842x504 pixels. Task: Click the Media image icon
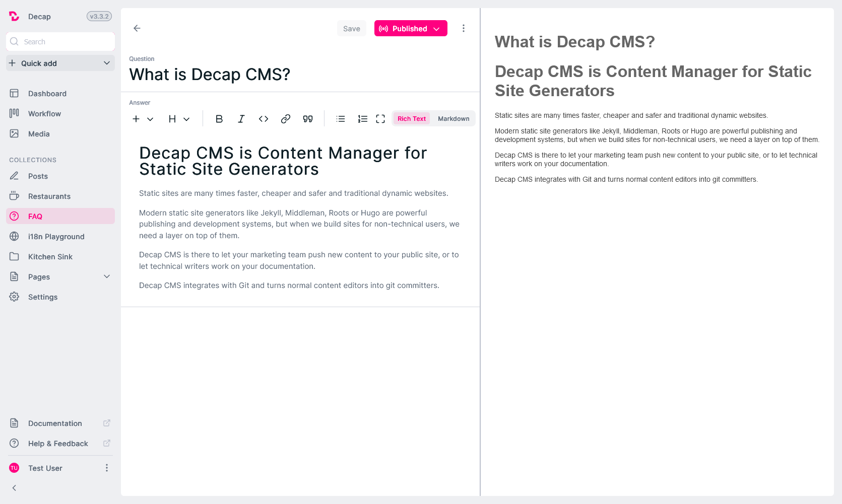[14, 133]
